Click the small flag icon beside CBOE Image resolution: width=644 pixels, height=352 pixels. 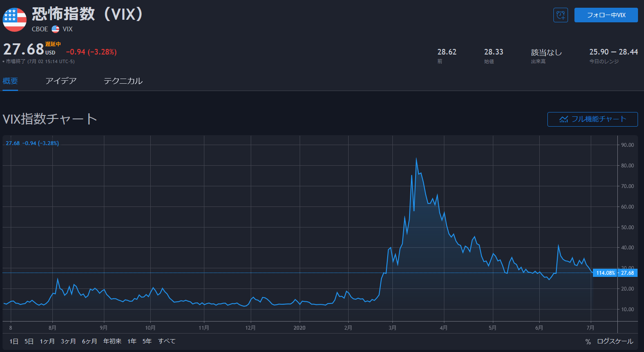(x=55, y=29)
